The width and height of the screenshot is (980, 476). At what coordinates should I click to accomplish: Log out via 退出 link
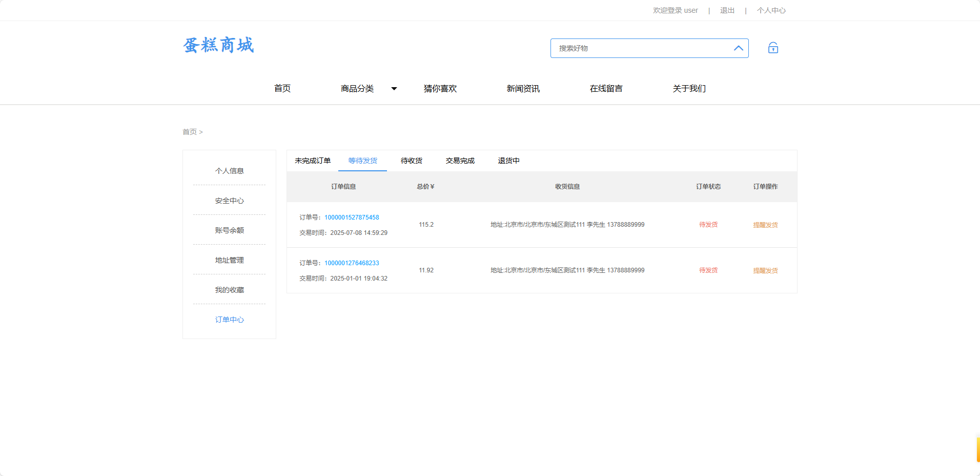pos(726,10)
